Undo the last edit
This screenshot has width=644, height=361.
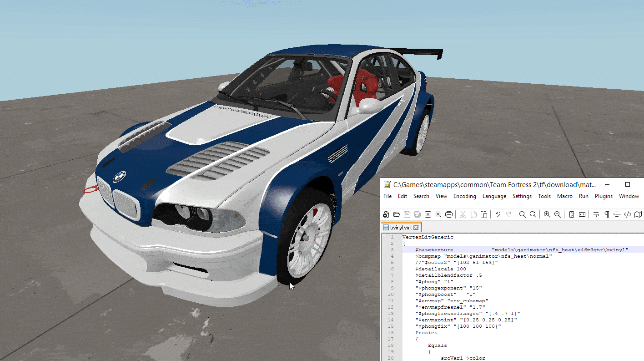point(498,214)
